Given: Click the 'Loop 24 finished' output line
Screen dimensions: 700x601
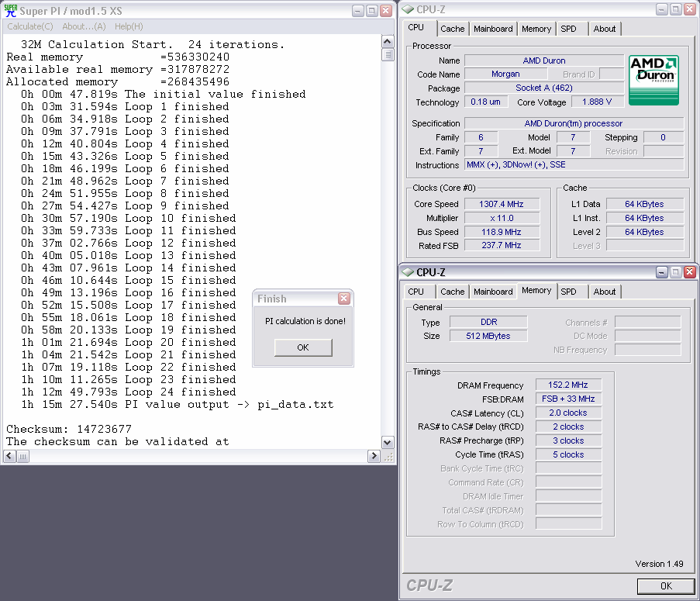Looking at the screenshot, I should (x=129, y=392).
